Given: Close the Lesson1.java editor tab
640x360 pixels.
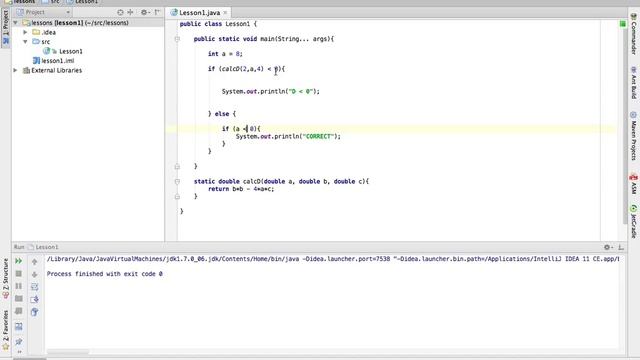Looking at the screenshot, I should tap(225, 13).
